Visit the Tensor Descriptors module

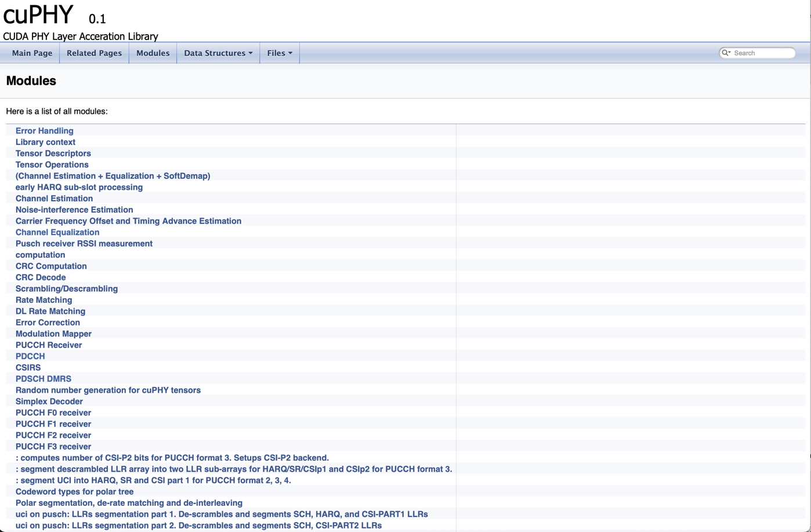click(x=53, y=153)
